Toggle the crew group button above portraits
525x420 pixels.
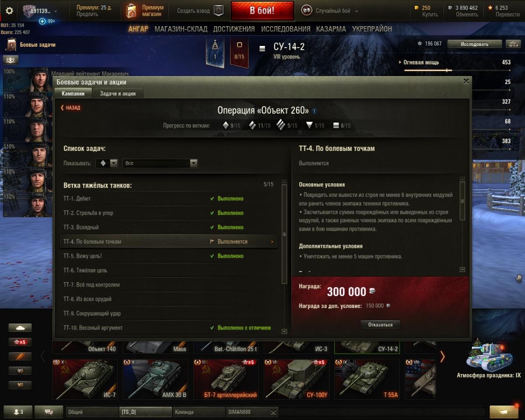tap(10, 60)
